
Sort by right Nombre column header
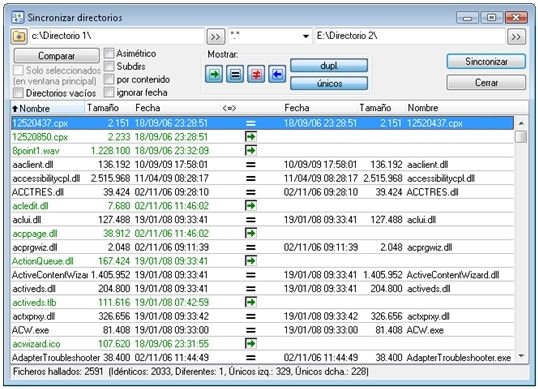(460, 108)
